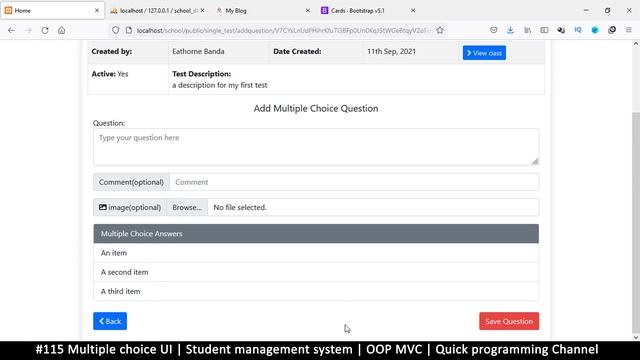This screenshot has width=640, height=360.
Task: Click the View class button
Action: point(484,53)
